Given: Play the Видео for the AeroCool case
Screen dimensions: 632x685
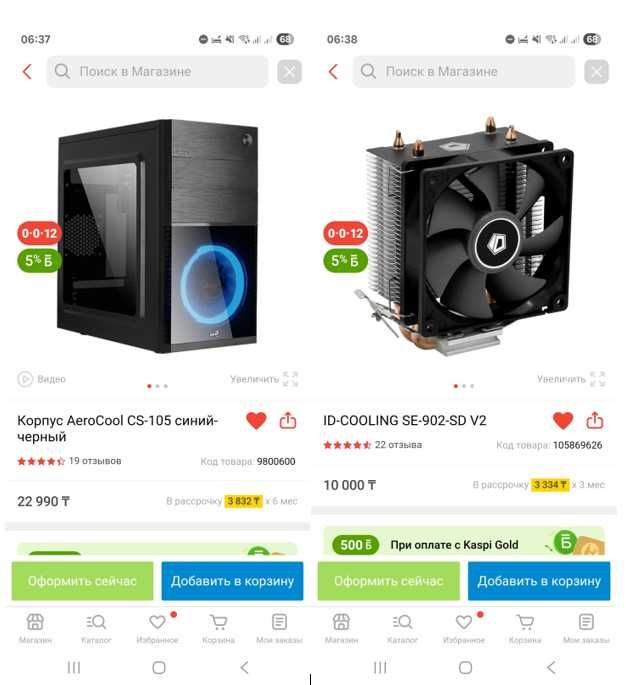Looking at the screenshot, I should [x=41, y=379].
